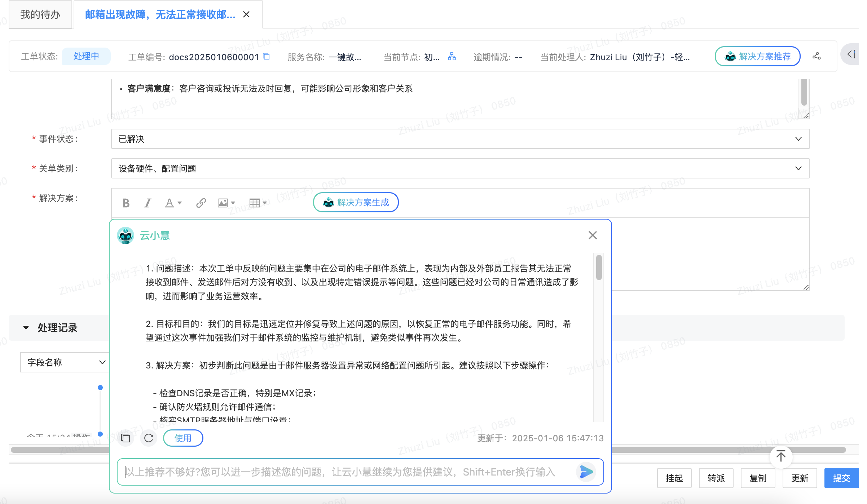The height and width of the screenshot is (504, 867).
Task: Regenerate 云小慧's solution recommendation
Action: tap(149, 438)
